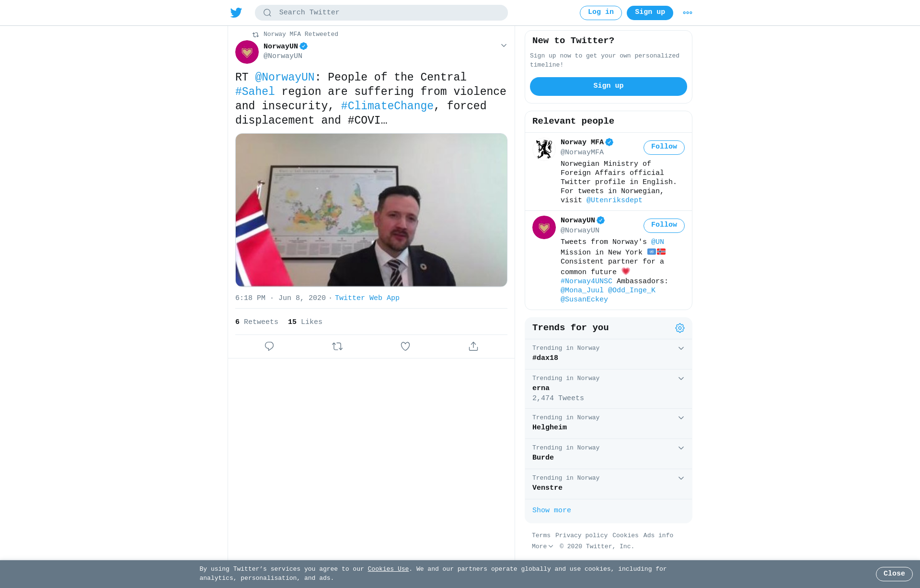Click Show more under trends
Image resolution: width=920 pixels, height=588 pixels.
pos(552,510)
